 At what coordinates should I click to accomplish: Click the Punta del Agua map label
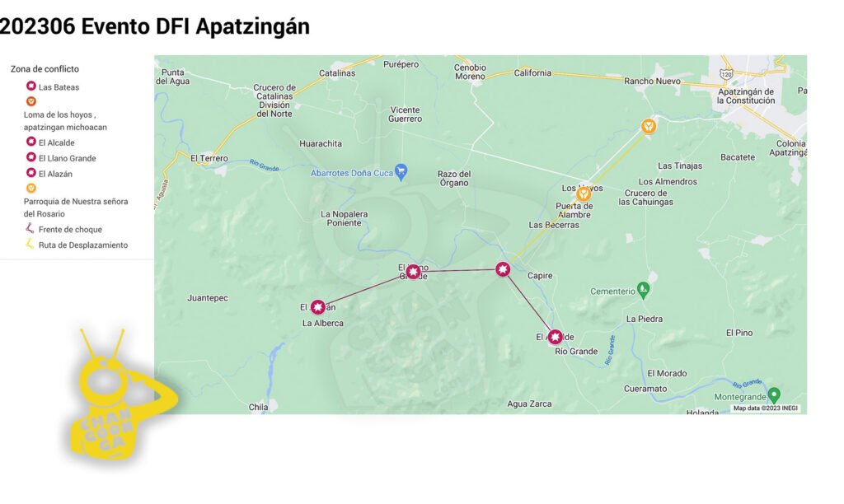pyautogui.click(x=173, y=77)
